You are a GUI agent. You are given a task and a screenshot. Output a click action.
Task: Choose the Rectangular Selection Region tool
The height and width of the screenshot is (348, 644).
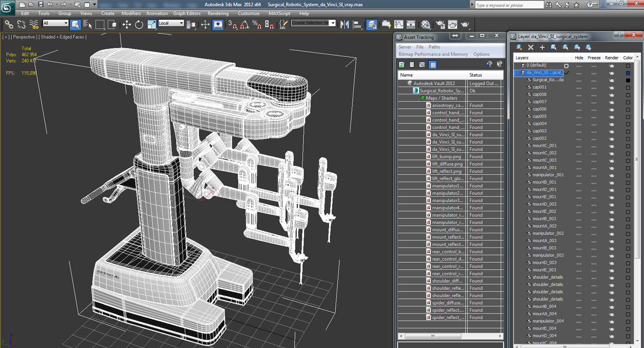[100, 24]
